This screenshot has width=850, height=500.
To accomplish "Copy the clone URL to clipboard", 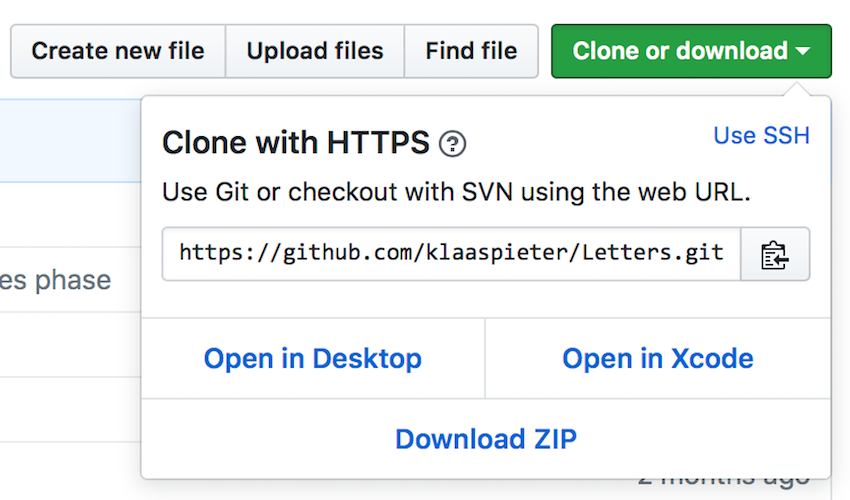I will [775, 254].
